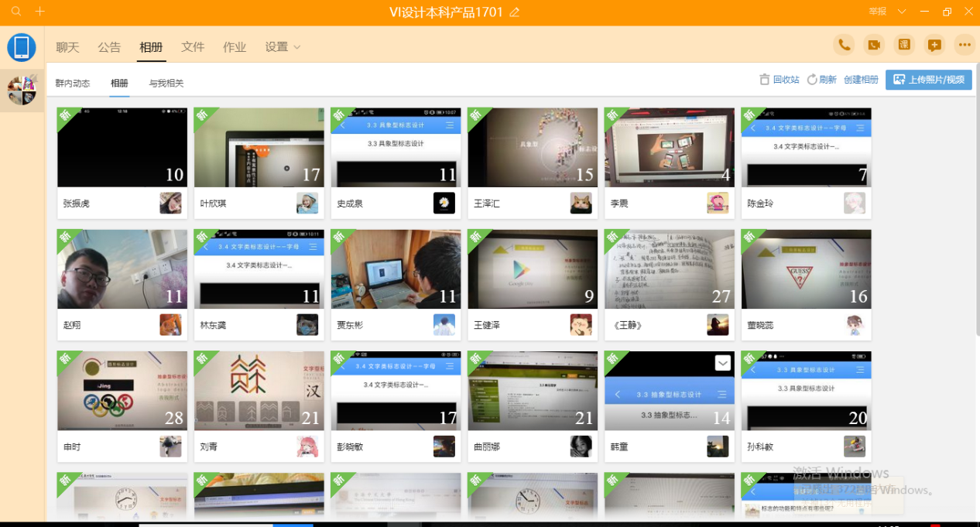Click the album name 李震
Image resolution: width=980 pixels, height=527 pixels.
pos(619,204)
